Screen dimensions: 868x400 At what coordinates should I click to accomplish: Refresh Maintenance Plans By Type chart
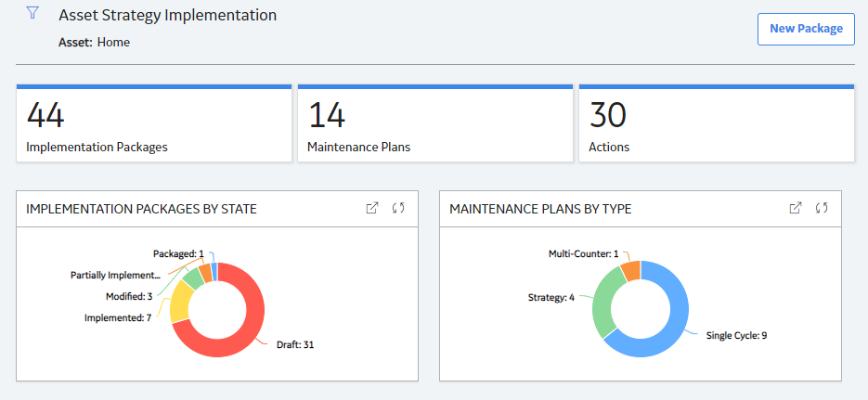coord(823,208)
